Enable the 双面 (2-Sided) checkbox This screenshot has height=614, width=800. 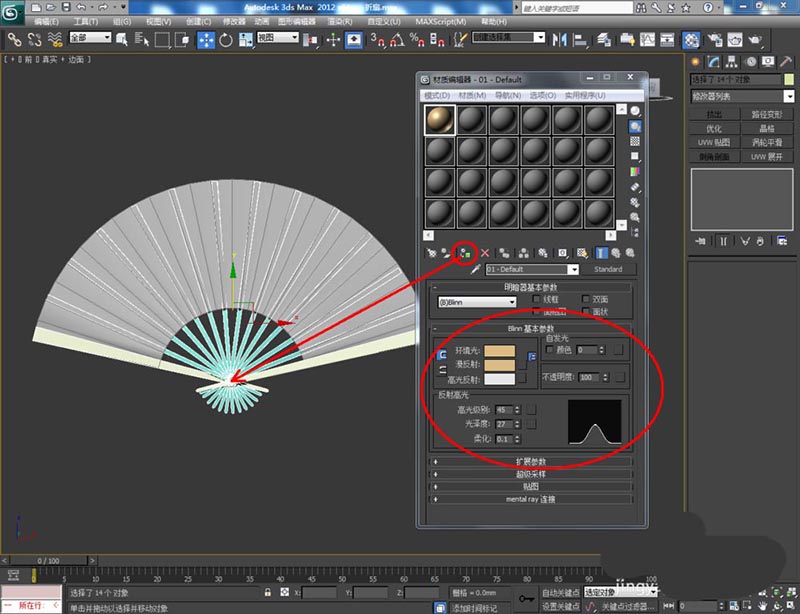pos(586,299)
